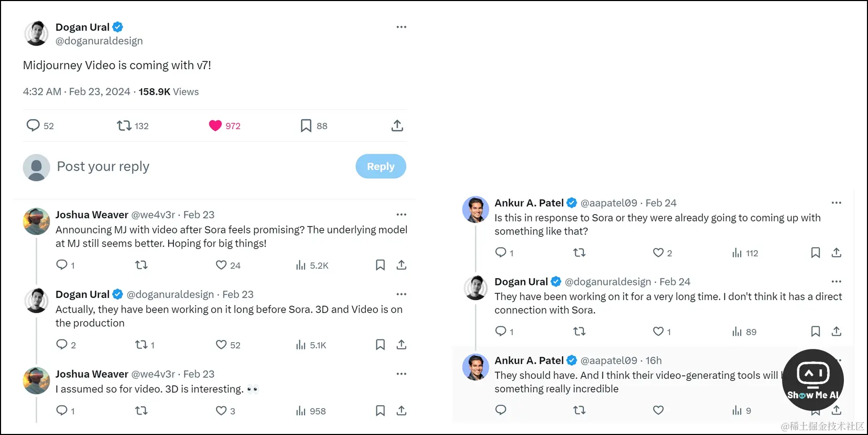Image resolution: width=868 pixels, height=435 pixels.
Task: Bookmark Joshua Weaver's 3D is interesting reply
Action: (381, 411)
